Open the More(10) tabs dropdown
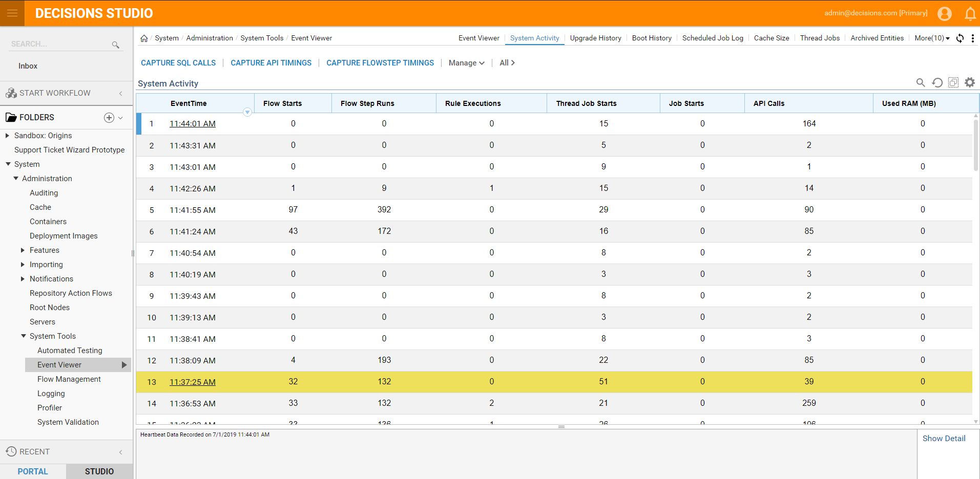 click(x=932, y=38)
